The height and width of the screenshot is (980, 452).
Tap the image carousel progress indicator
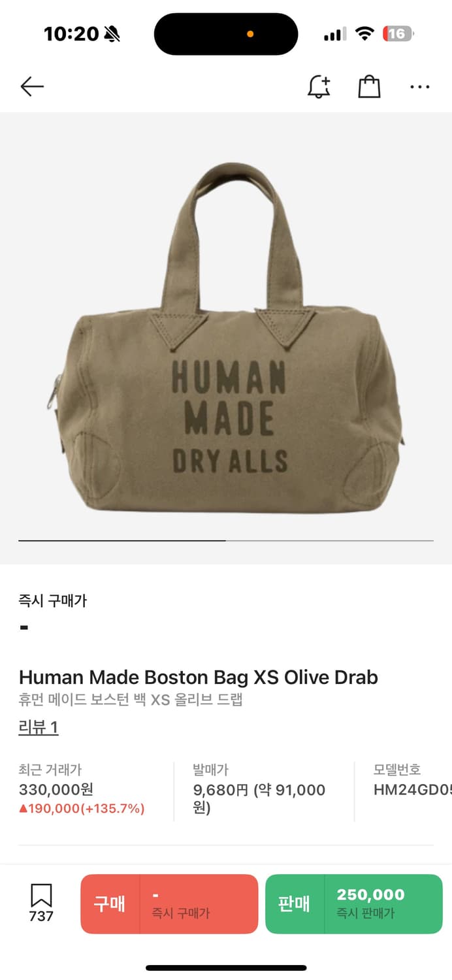(x=226, y=541)
